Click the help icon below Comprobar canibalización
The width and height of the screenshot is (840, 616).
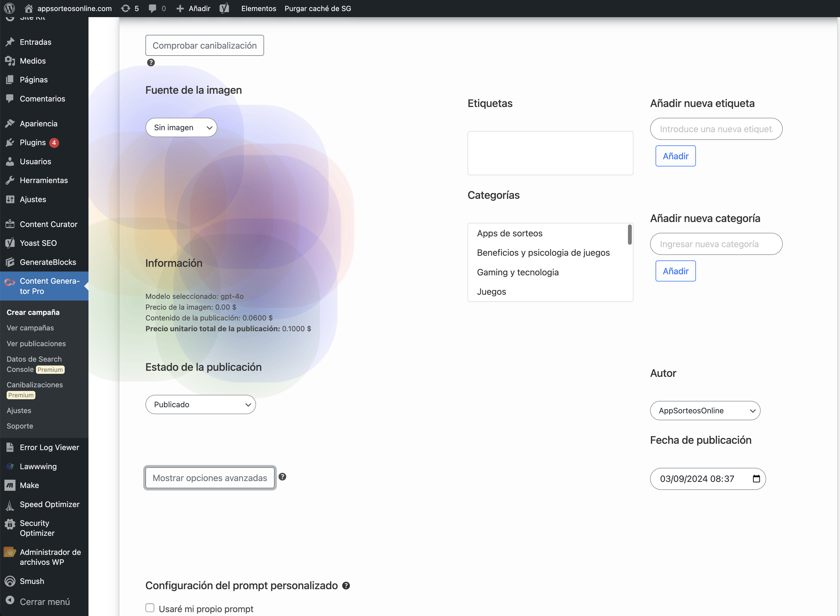point(151,63)
